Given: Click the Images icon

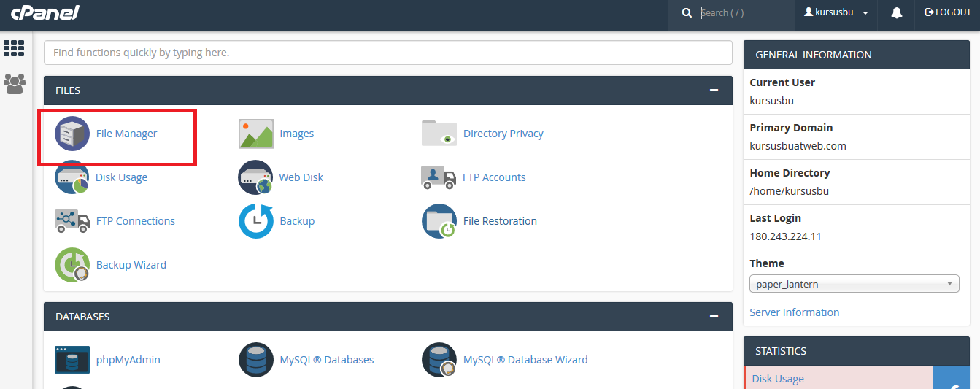Looking at the screenshot, I should coord(256,134).
